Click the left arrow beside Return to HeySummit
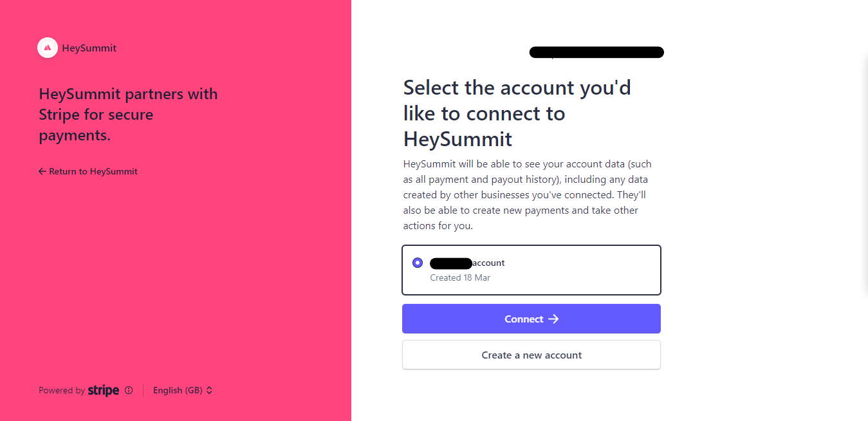The height and width of the screenshot is (421, 868). 42,171
